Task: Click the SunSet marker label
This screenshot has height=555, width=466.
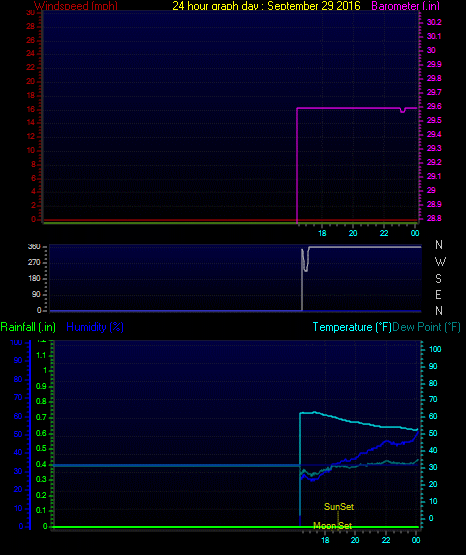Action: coord(339,507)
